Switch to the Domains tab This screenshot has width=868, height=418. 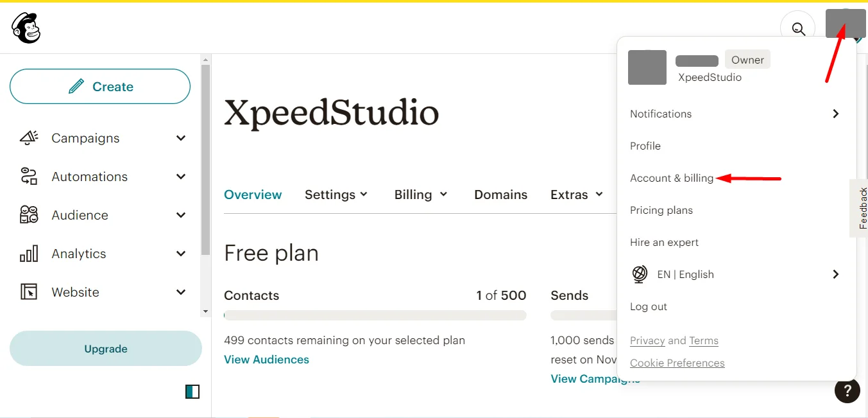pos(500,195)
